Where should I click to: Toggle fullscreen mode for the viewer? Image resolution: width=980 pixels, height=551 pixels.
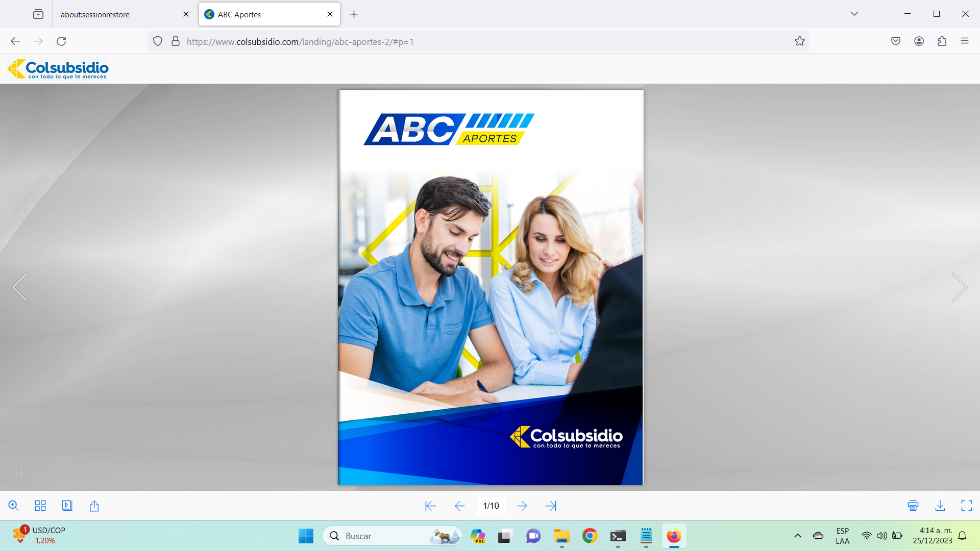967,506
